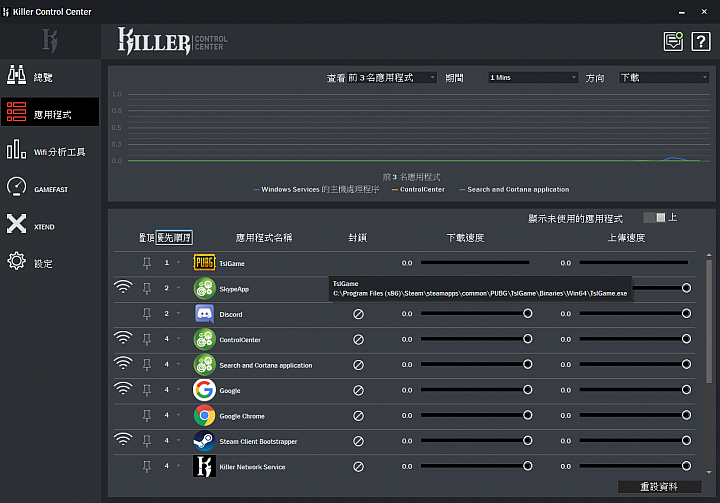Screen dimensions: 720x503
Task: Click the reset data (重設資料) button
Action: (659, 486)
